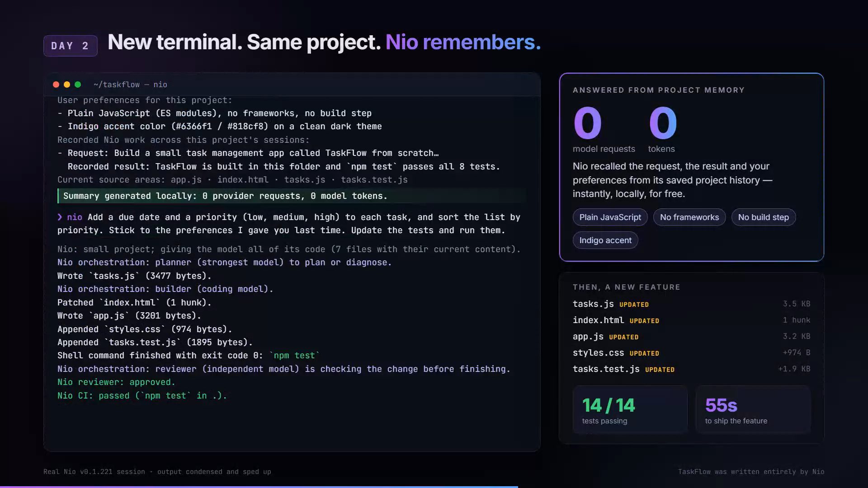Click the builder (coding model) orchestration line
The image size is (868, 488).
click(165, 289)
